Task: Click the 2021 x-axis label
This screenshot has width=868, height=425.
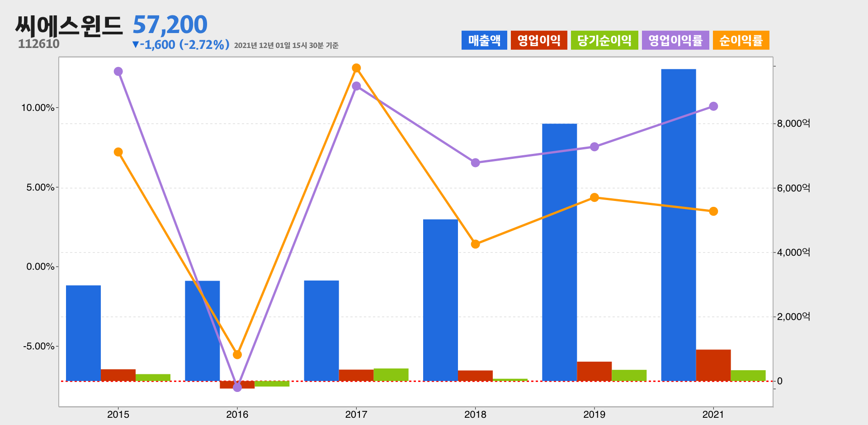Action: click(713, 414)
